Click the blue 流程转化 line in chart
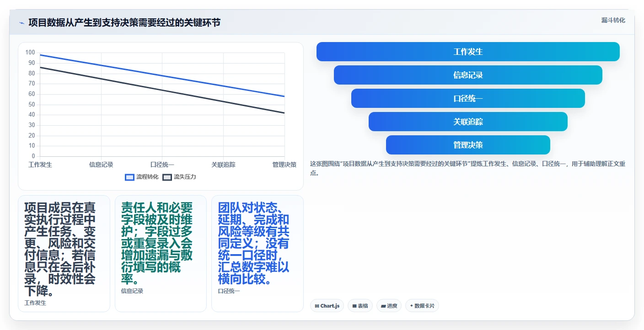This screenshot has height=330, width=644. click(x=162, y=75)
